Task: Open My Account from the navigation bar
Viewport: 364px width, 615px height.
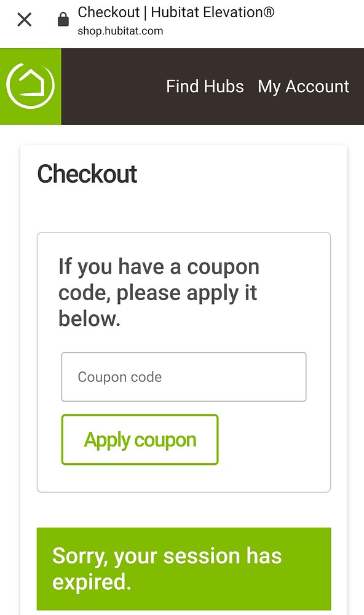Action: [x=303, y=87]
